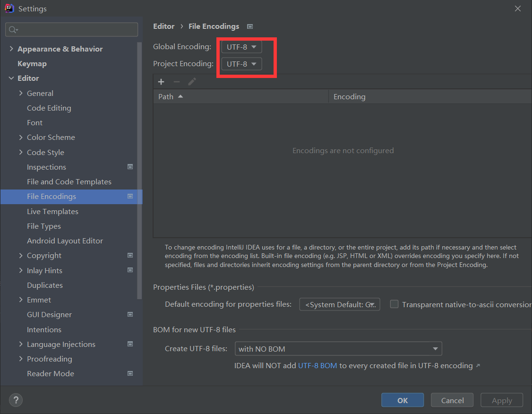
Task: Expand the Language Injections node
Action: click(21, 344)
